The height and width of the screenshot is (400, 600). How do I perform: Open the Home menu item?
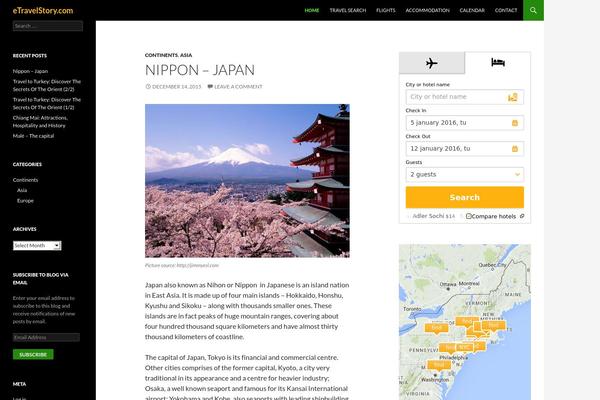(x=312, y=10)
